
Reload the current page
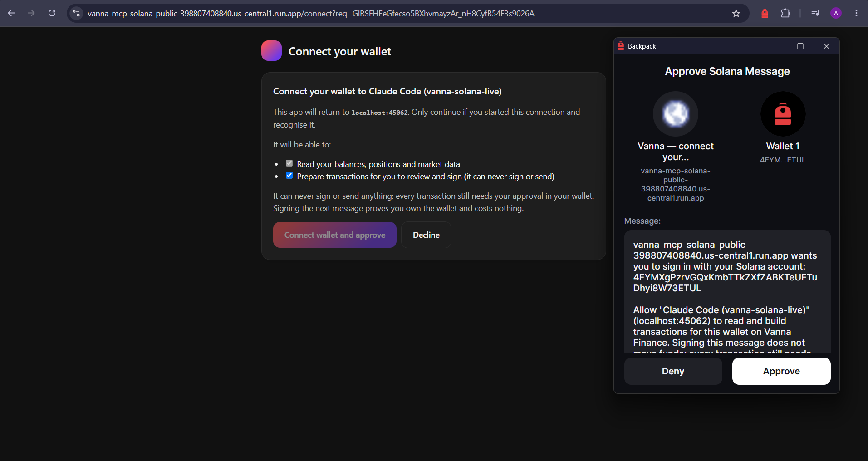52,13
